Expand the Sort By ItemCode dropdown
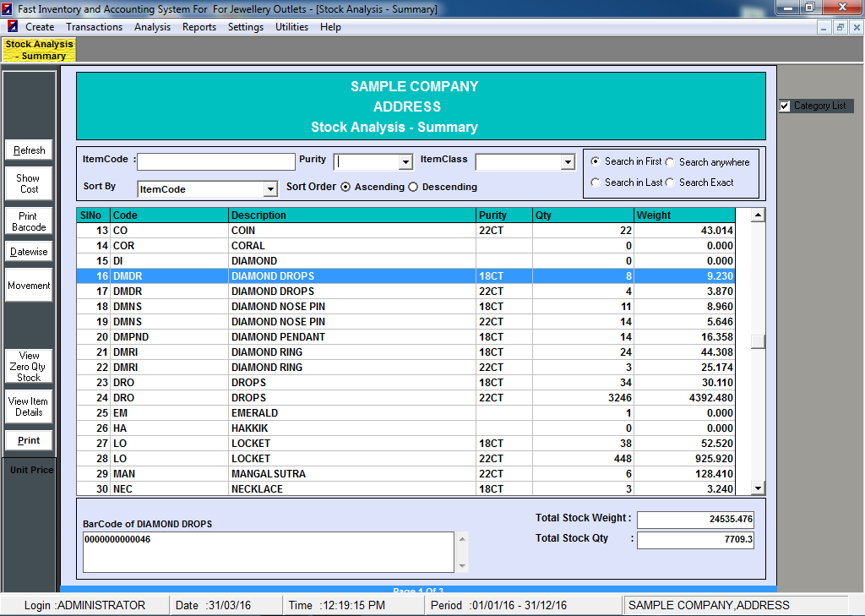865x616 pixels. pyautogui.click(x=270, y=189)
